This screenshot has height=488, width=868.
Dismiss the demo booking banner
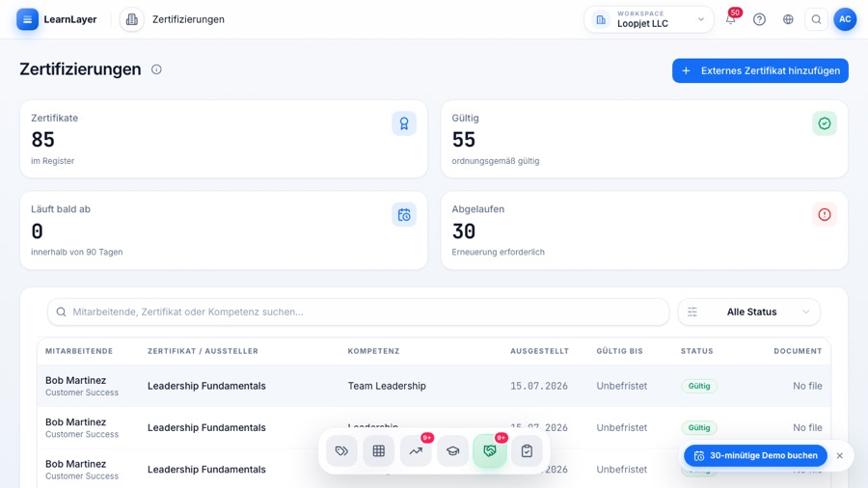click(840, 456)
